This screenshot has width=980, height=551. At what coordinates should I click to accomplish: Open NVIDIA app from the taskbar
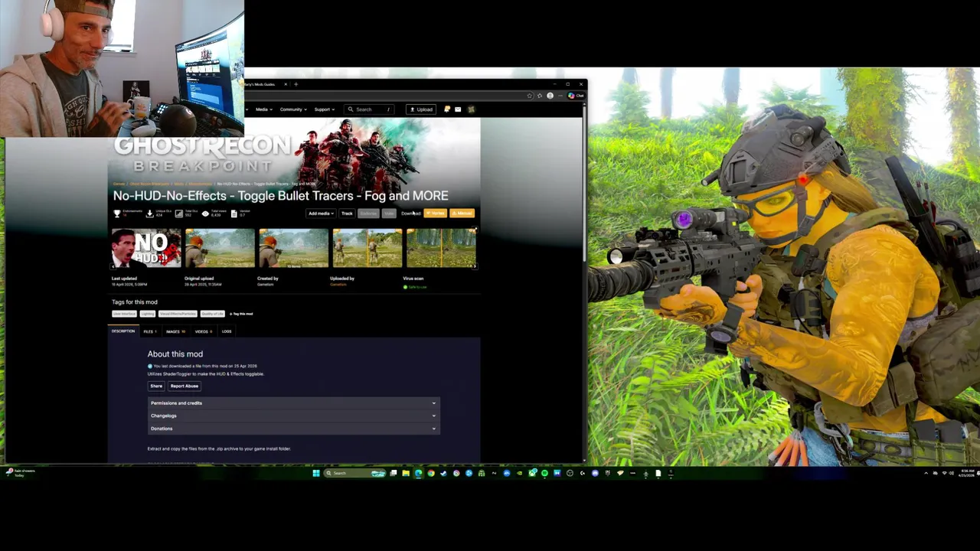(x=519, y=473)
